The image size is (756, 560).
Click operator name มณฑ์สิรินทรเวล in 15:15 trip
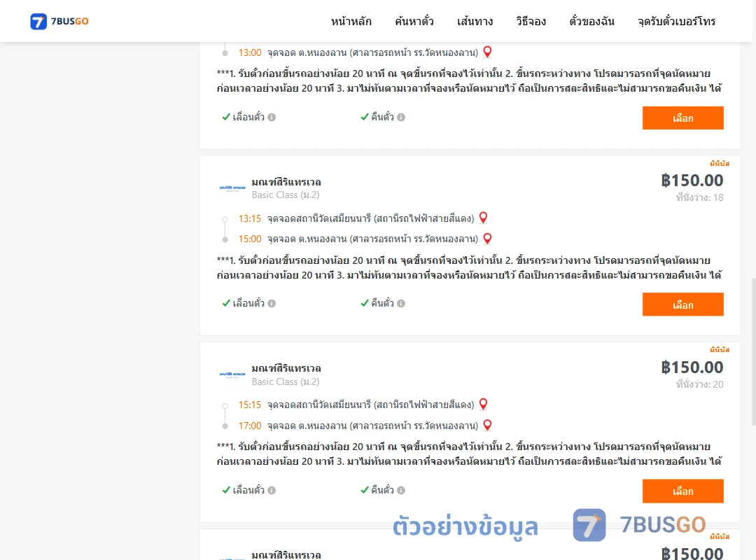pyautogui.click(x=286, y=368)
